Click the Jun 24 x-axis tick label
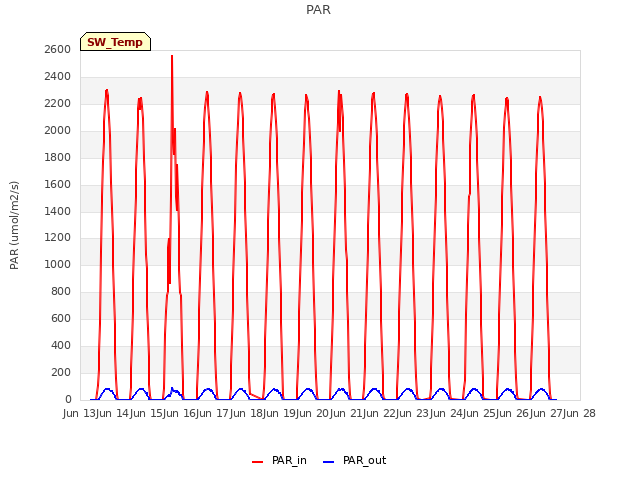The image size is (640, 480). tap(447, 413)
